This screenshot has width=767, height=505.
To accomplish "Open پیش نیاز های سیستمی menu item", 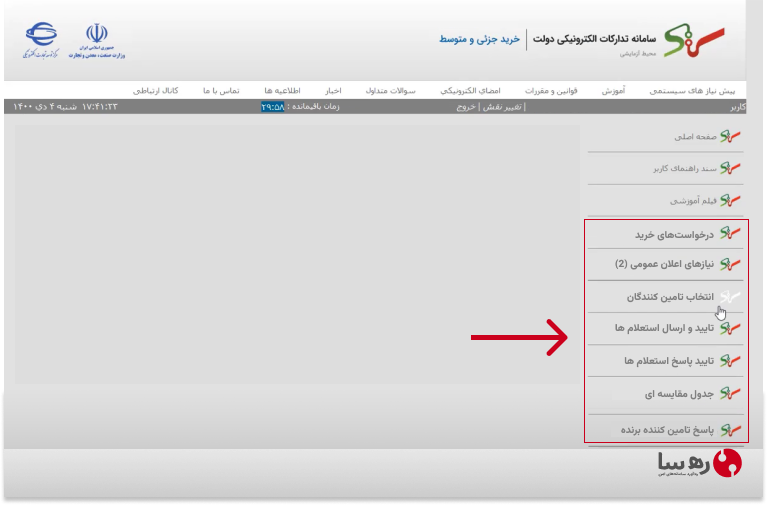I will pyautogui.click(x=692, y=91).
